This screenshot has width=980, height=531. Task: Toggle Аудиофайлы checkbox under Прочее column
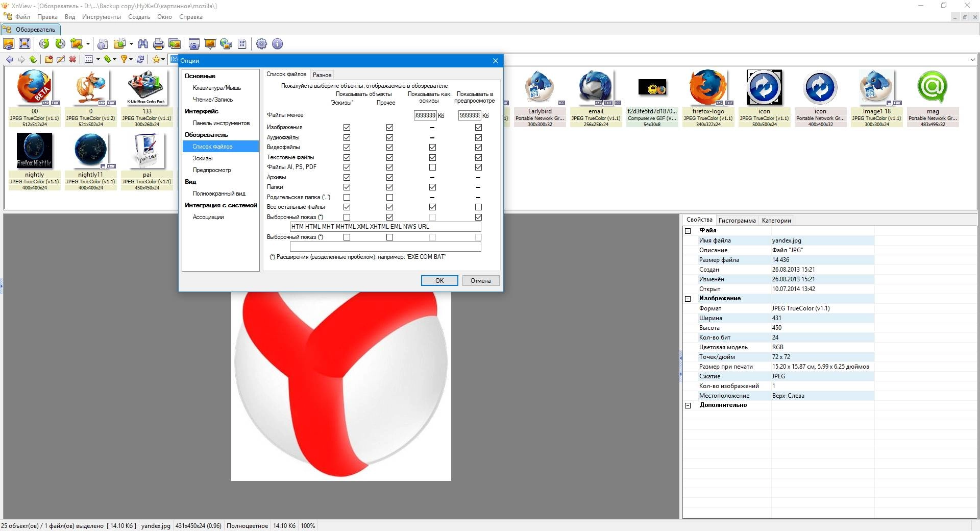[x=390, y=137]
